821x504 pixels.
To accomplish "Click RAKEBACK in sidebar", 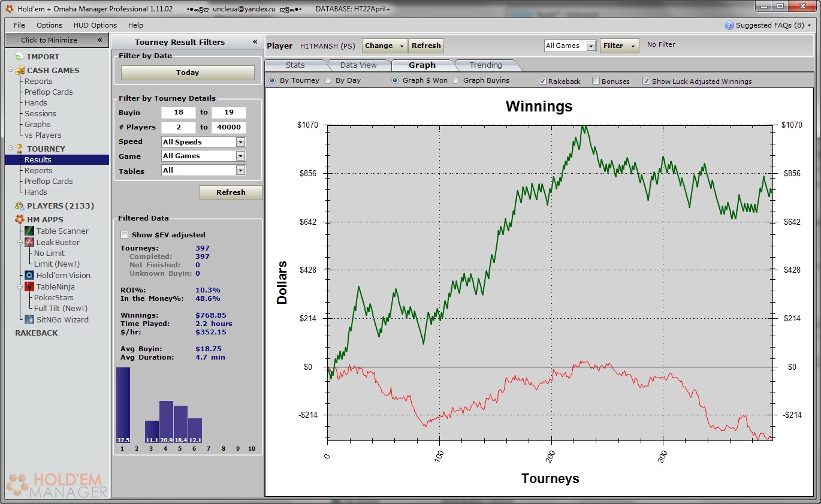I will [37, 333].
